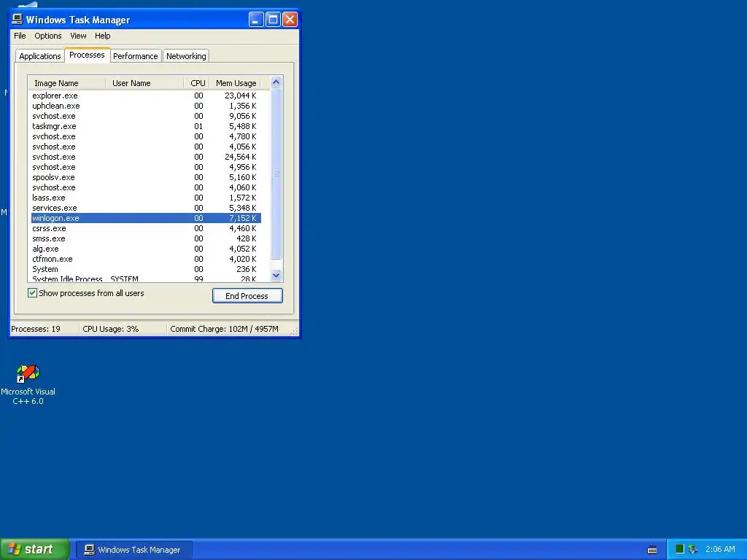This screenshot has height=560, width=747.
Task: Switch to the Networking tab
Action: pyautogui.click(x=186, y=55)
